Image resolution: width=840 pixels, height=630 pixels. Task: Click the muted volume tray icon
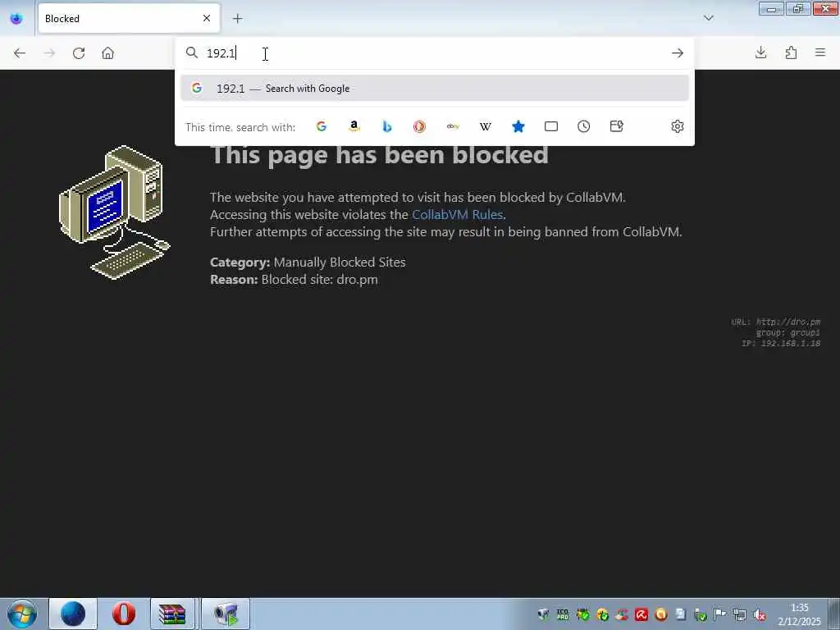click(x=759, y=614)
